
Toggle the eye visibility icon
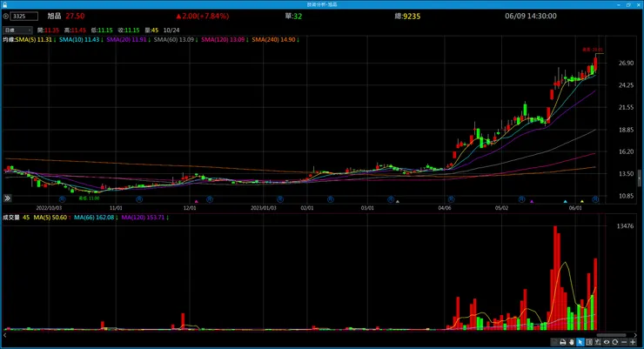pyautogui.click(x=607, y=342)
